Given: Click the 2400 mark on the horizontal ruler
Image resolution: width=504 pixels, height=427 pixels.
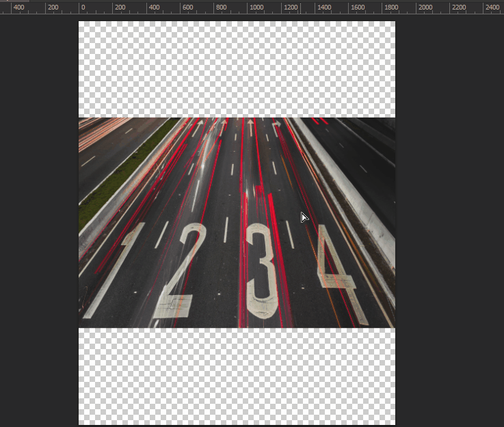Looking at the screenshot, I should 493,8.
